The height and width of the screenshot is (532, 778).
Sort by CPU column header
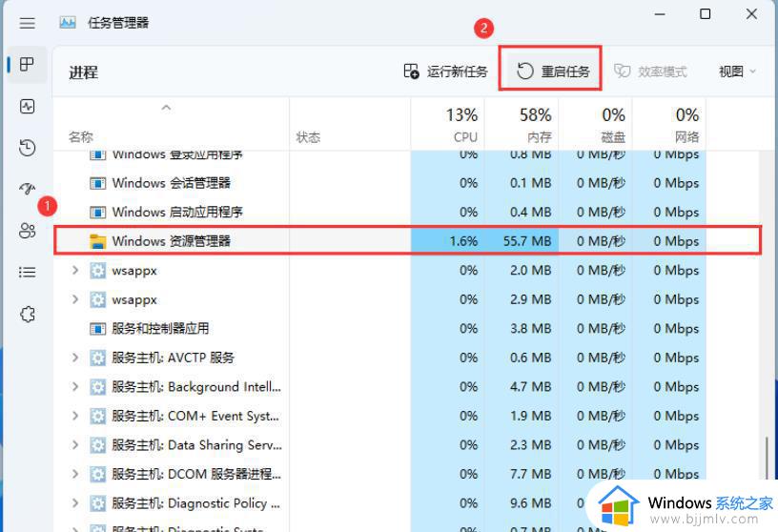pos(447,124)
